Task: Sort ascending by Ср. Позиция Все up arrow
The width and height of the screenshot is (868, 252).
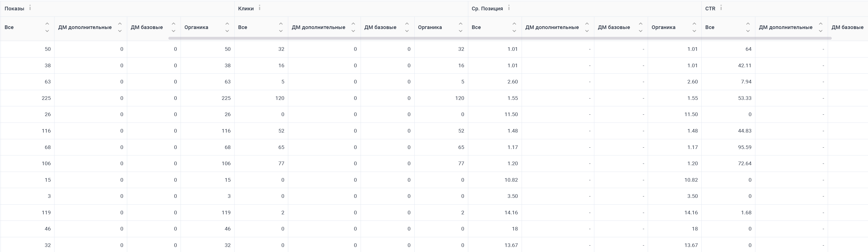Action: (x=514, y=24)
